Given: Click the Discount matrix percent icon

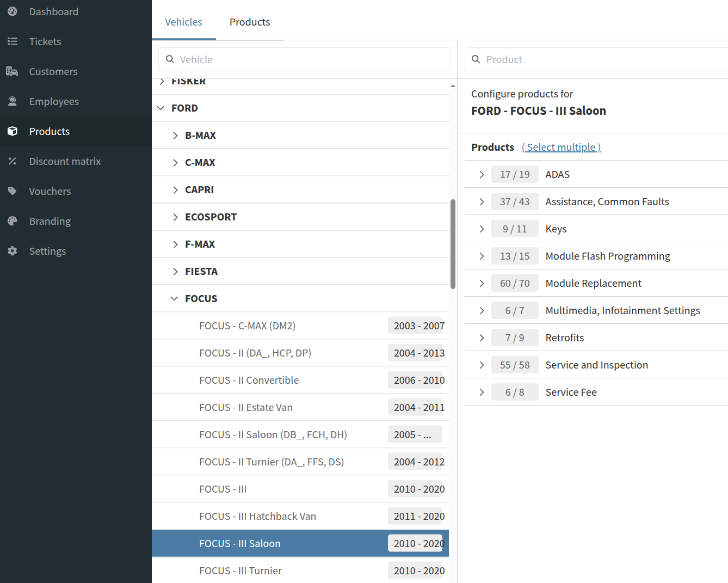Looking at the screenshot, I should tap(13, 161).
